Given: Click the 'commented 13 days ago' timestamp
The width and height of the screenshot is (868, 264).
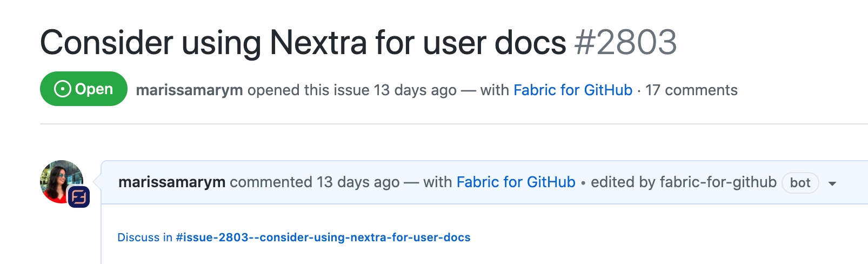Looking at the screenshot, I should (315, 182).
